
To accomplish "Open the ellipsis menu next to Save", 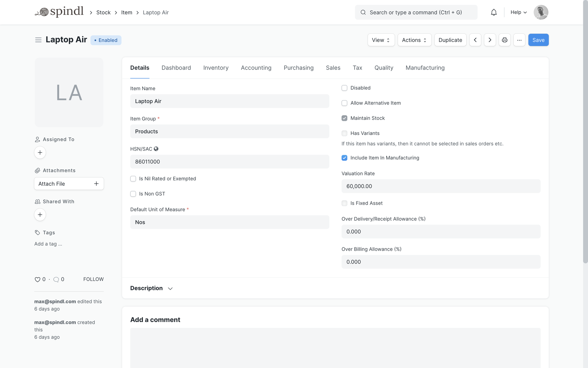I will 519,40.
